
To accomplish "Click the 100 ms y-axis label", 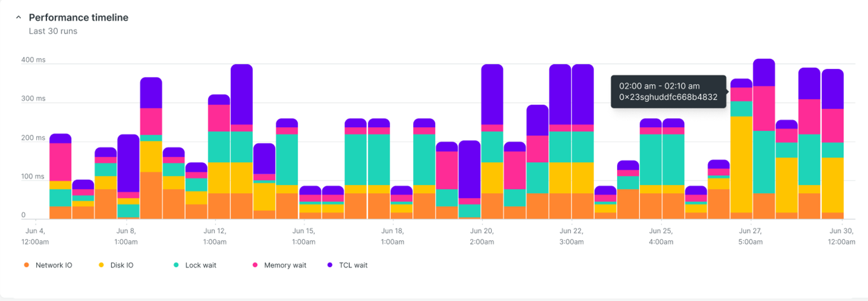I will tap(33, 177).
